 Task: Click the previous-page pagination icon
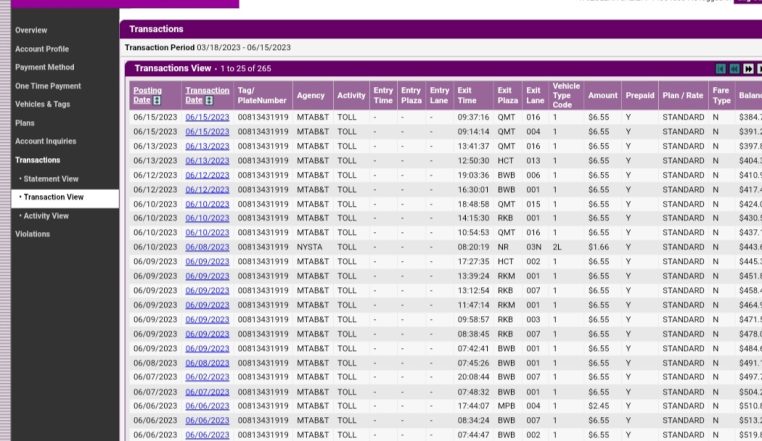coord(734,69)
